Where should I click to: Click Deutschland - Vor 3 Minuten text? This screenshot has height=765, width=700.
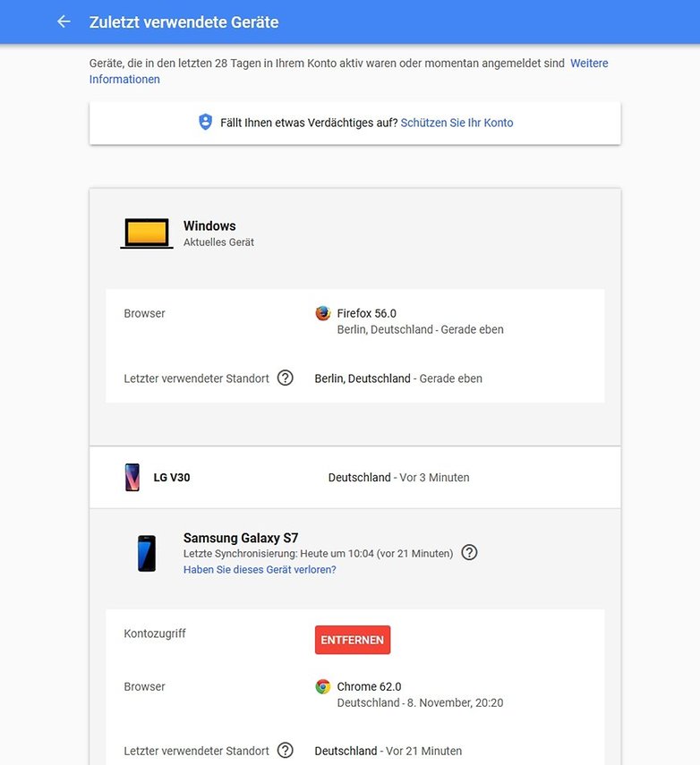coord(399,477)
